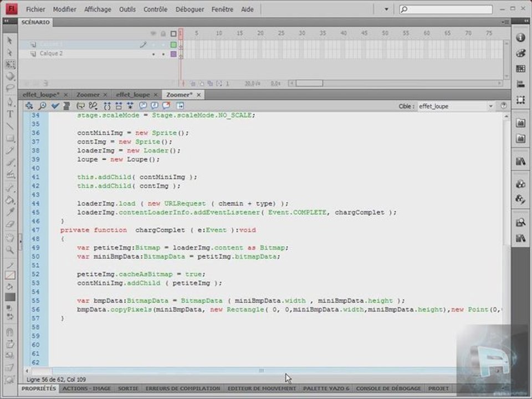
Task: Open the Scénario panel options menu
Action: click(x=504, y=22)
